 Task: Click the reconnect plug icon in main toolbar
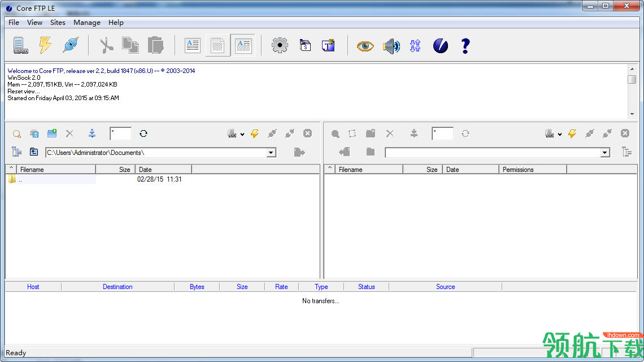click(x=71, y=45)
